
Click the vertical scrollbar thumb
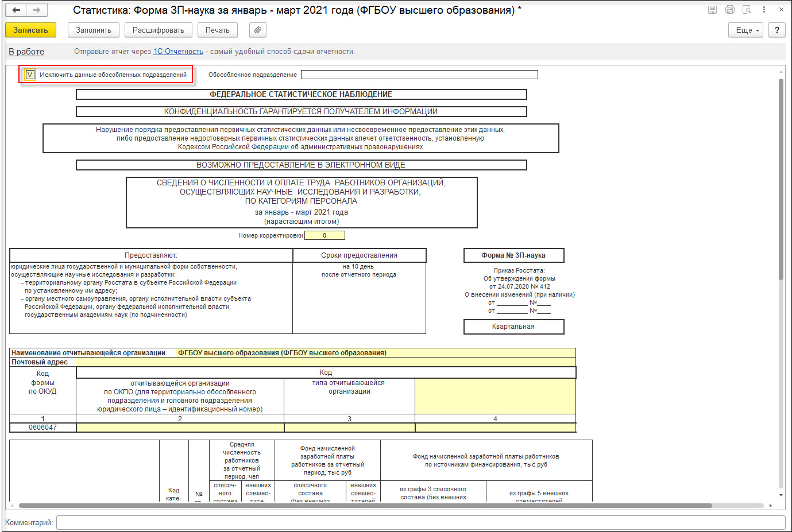781,179
